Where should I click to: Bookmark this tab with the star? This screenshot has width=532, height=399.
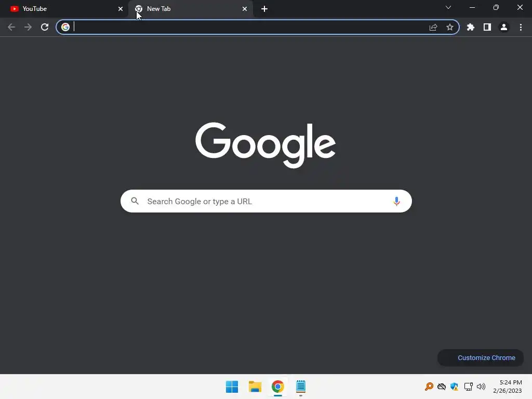click(450, 27)
